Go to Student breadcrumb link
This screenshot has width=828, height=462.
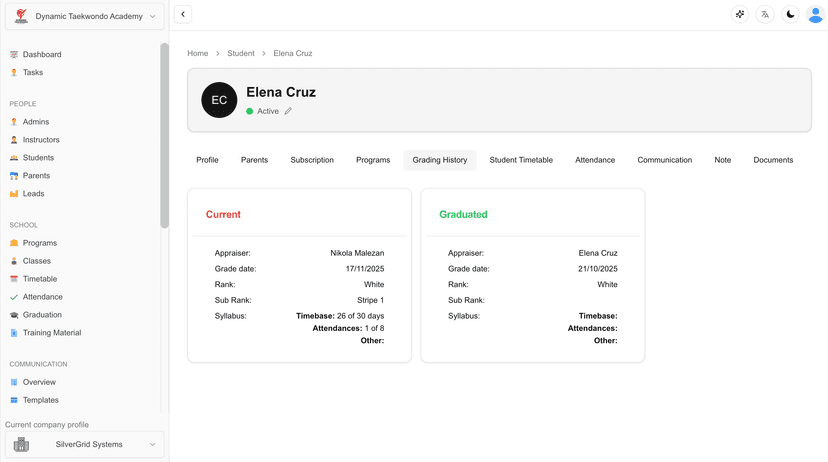click(240, 54)
